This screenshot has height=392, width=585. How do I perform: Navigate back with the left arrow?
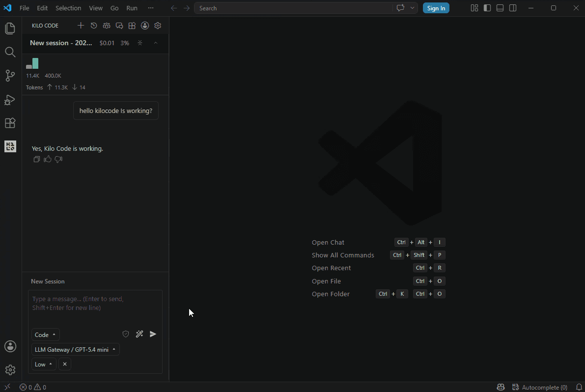pyautogui.click(x=174, y=8)
